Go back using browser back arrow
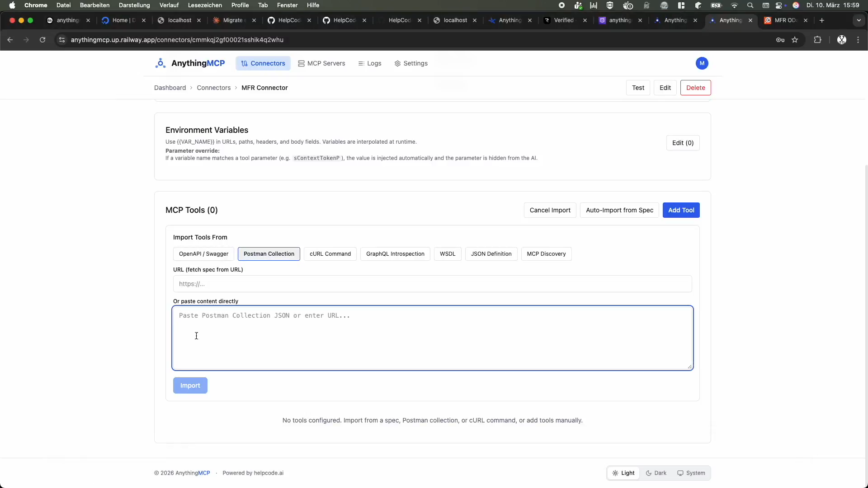The image size is (868, 488). click(x=10, y=40)
